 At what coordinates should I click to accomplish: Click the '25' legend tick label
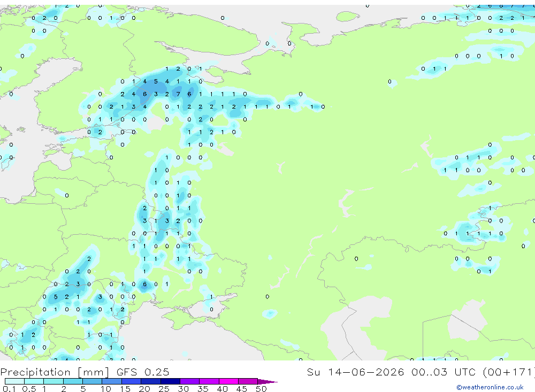(164, 389)
